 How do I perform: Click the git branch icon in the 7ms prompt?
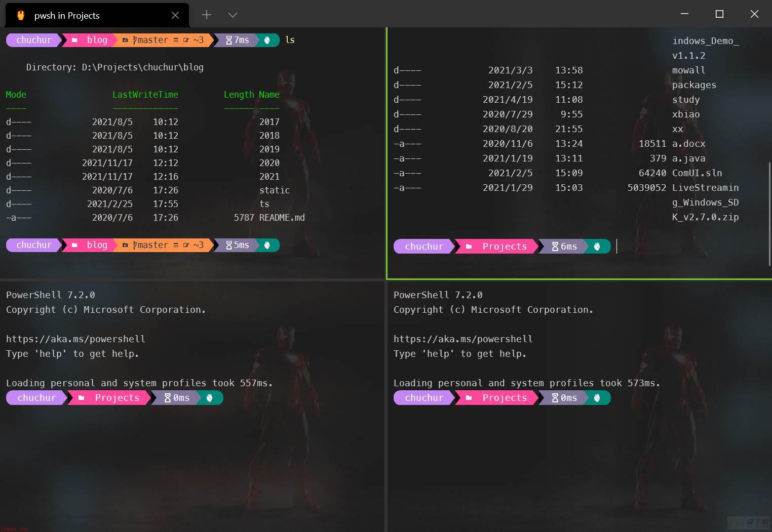click(x=135, y=40)
